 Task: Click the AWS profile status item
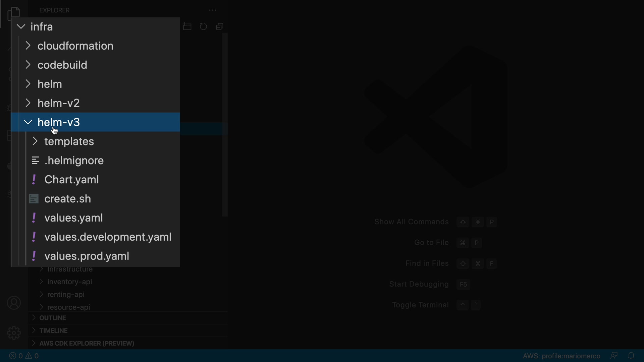click(x=561, y=356)
